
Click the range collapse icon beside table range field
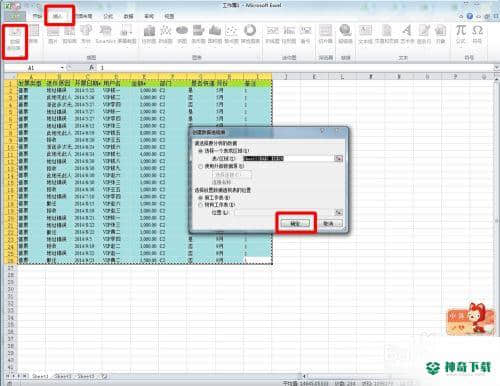pyautogui.click(x=339, y=159)
